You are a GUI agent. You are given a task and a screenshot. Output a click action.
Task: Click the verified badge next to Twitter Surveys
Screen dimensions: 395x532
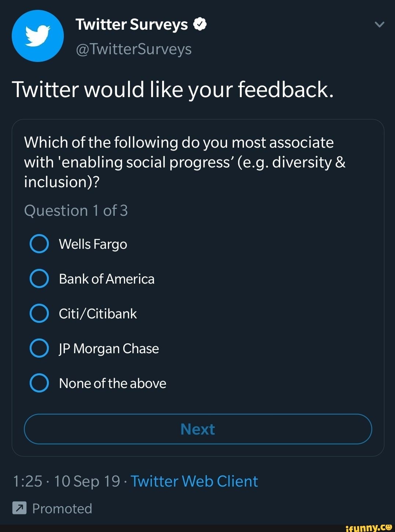click(200, 24)
